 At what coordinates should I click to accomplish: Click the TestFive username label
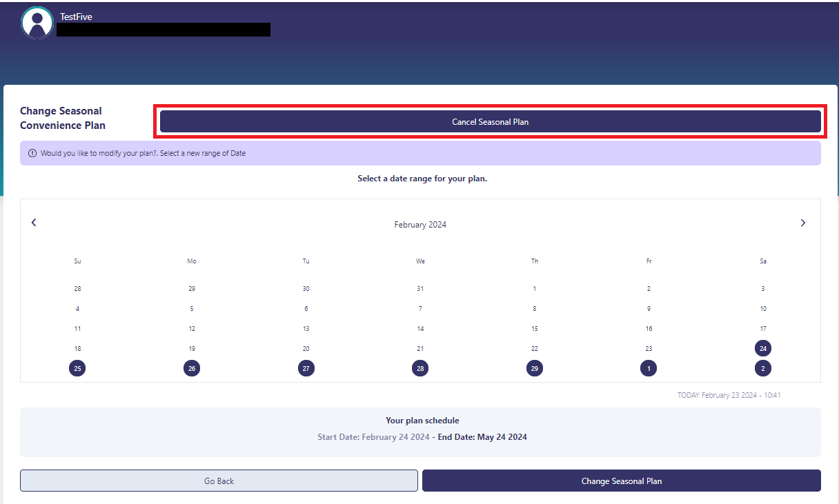77,16
